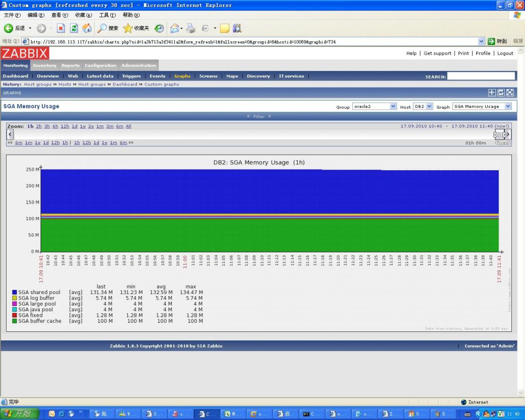525x420 pixels.
Task: Click the timeline left scroll arrow
Action: [10, 134]
